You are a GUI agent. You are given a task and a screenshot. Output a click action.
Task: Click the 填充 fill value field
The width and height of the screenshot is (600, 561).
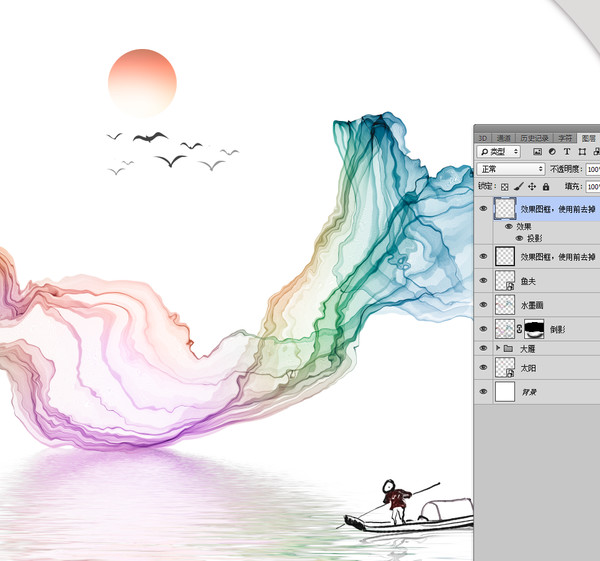pyautogui.click(x=593, y=187)
